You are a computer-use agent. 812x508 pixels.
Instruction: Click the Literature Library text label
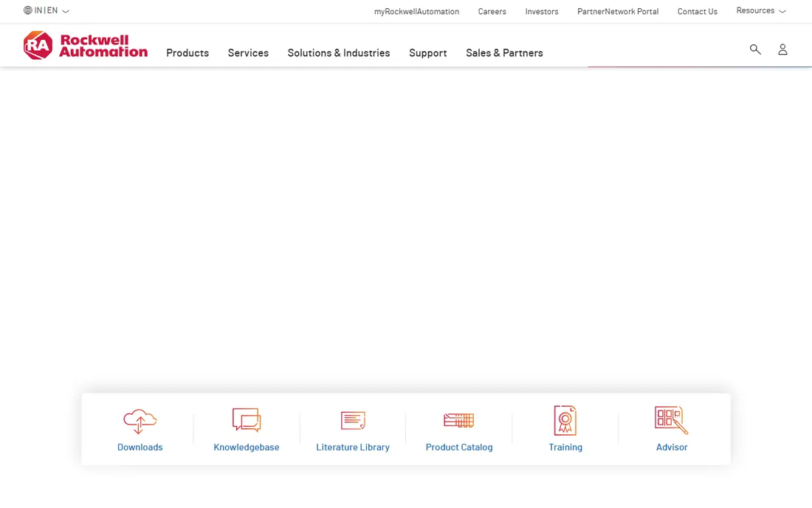[353, 447]
